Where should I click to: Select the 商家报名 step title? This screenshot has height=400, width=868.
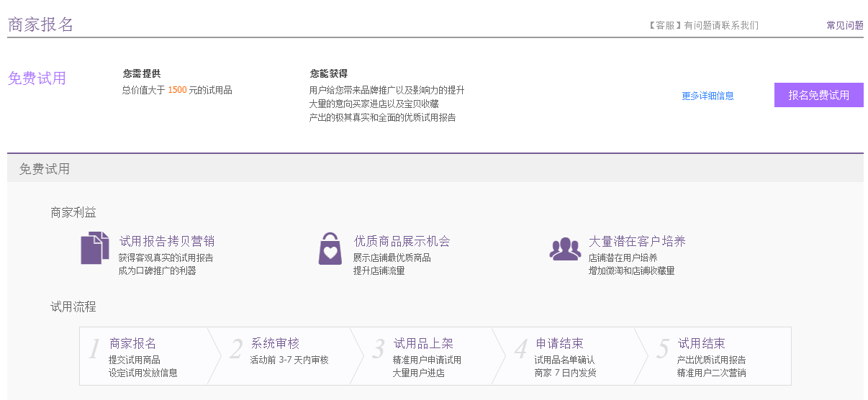[x=132, y=343]
